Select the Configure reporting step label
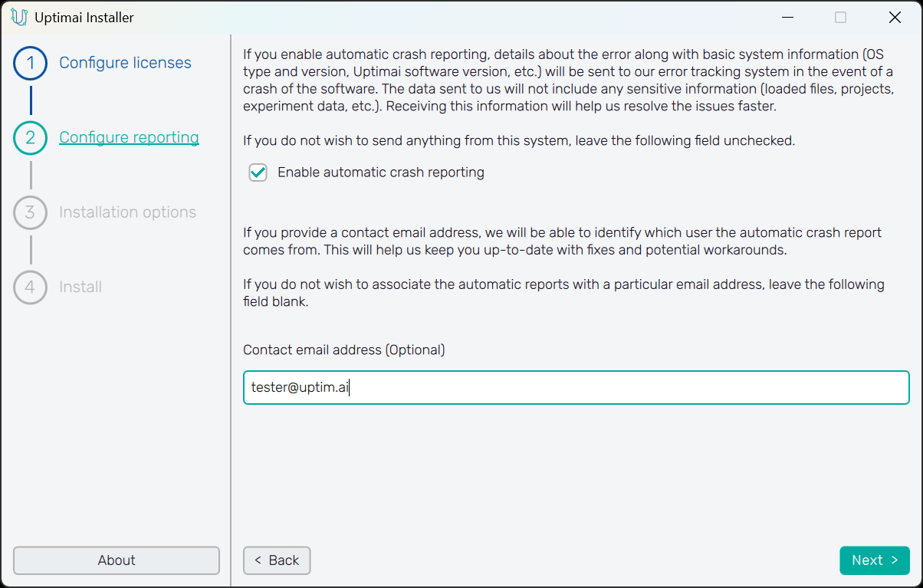The image size is (923, 588). point(129,137)
